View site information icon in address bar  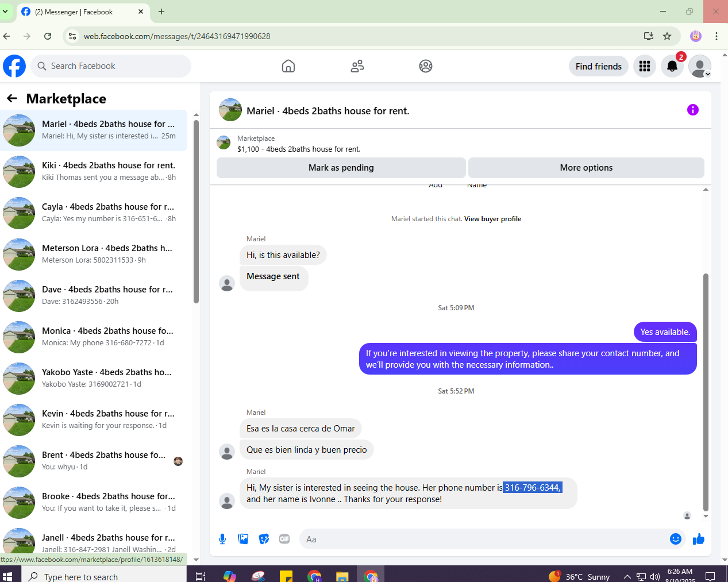[72, 36]
